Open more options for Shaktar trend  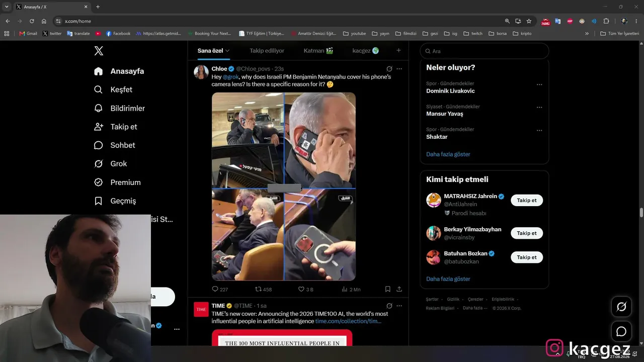(539, 130)
